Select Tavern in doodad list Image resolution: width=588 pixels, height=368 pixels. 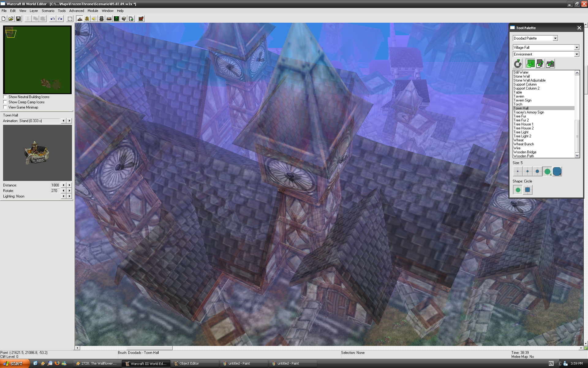519,96
